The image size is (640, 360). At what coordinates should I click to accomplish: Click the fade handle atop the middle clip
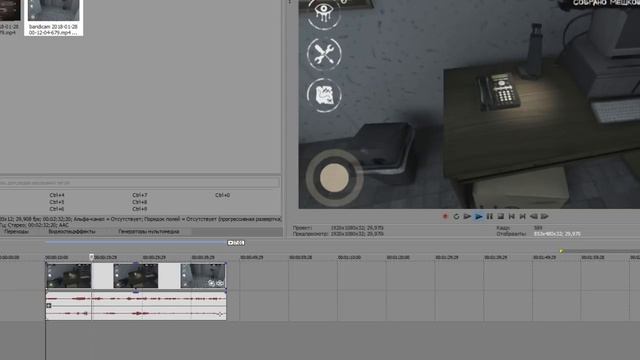tap(136, 263)
